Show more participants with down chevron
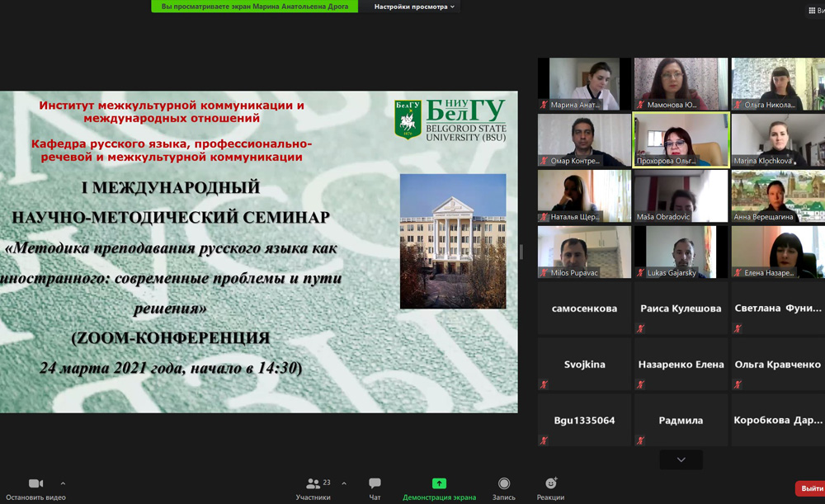The height and width of the screenshot is (504, 825). click(x=681, y=459)
